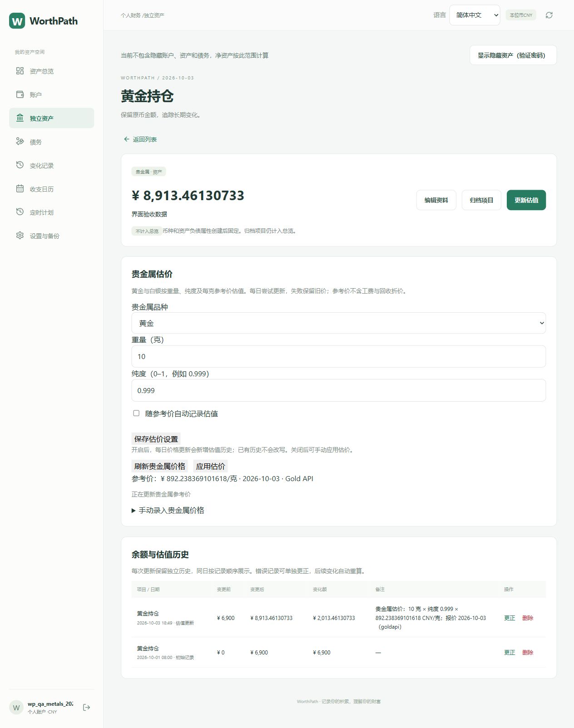Image resolution: width=574 pixels, height=728 pixels.
Task: Click the 更新估值 button
Action: click(526, 200)
